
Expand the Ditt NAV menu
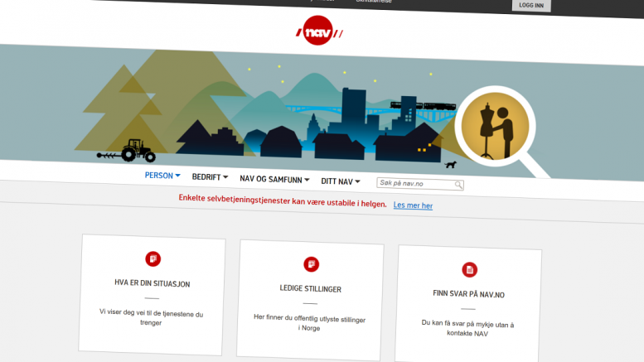click(x=341, y=181)
